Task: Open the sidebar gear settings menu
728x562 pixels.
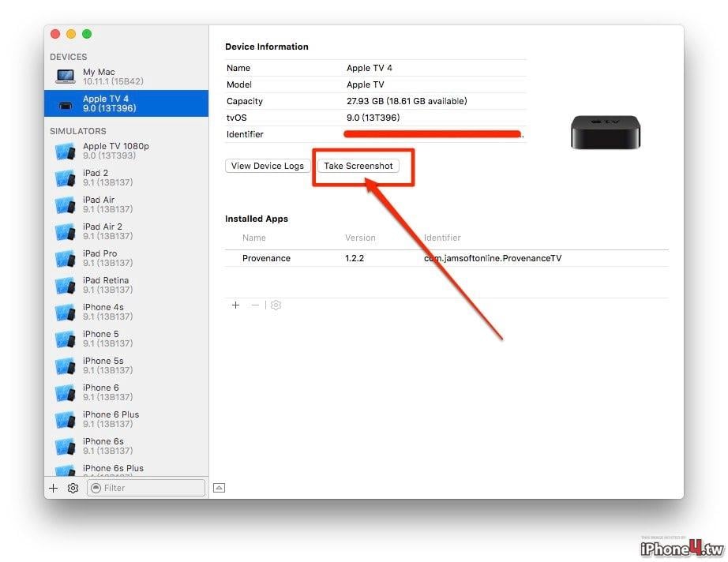Action: [x=73, y=488]
